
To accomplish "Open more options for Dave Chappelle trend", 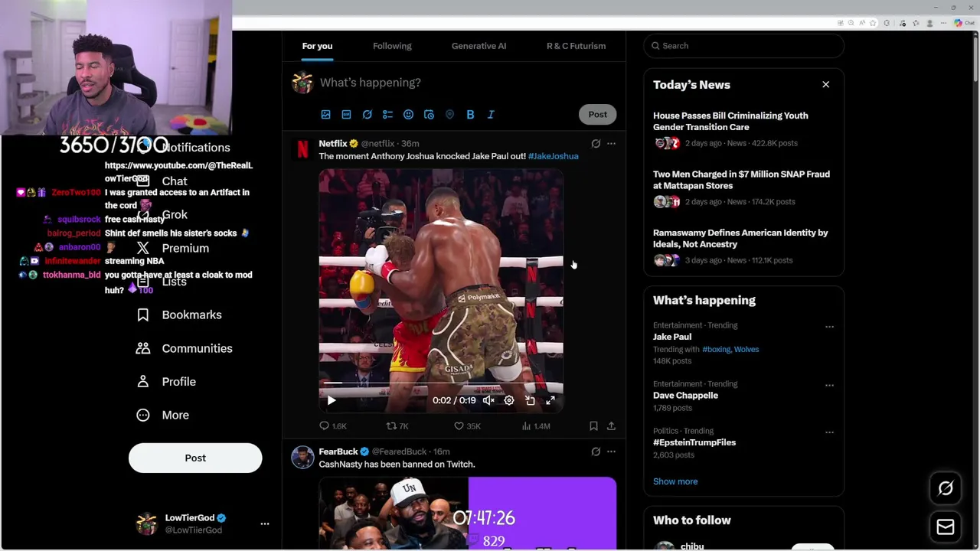I will (829, 385).
